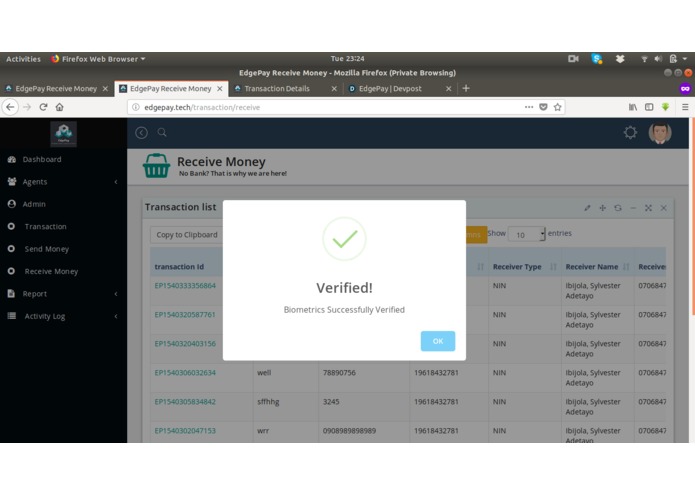Toggle the Firefox sidebar view icon
This screenshot has width=695, height=494.
coord(649,107)
